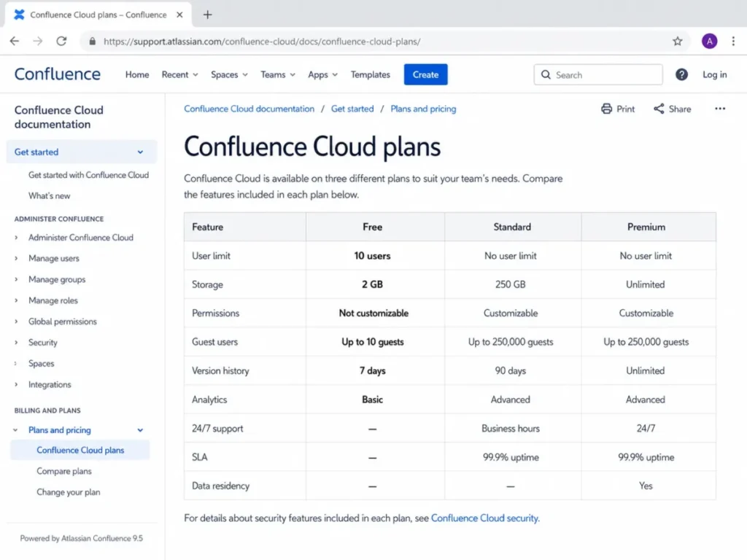Expand Manage groups tree arrow
Image resolution: width=747 pixels, height=560 pixels.
tap(16, 279)
